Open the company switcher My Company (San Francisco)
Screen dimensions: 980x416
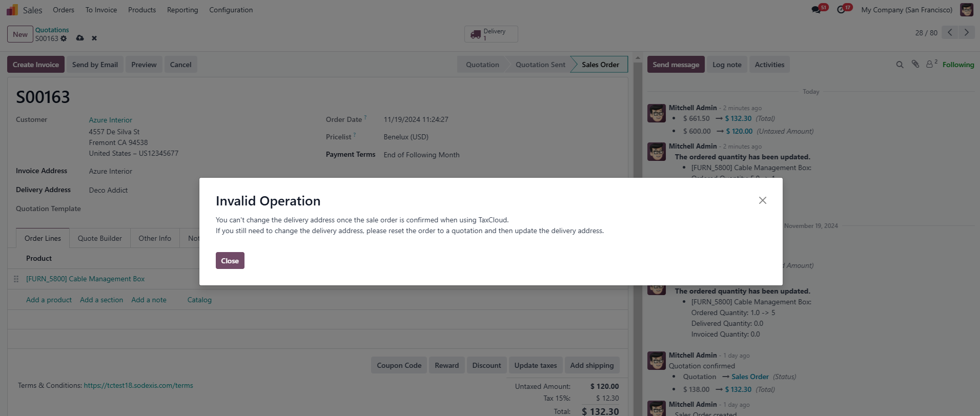click(x=907, y=10)
